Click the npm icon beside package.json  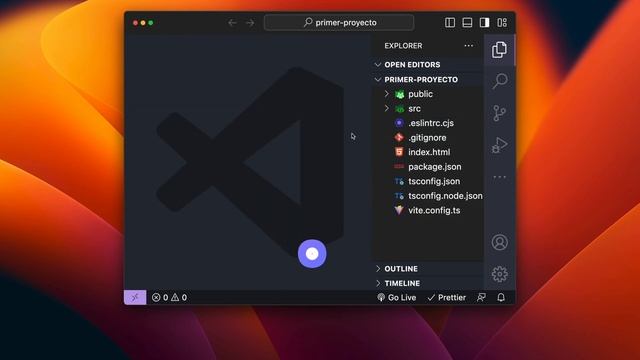coord(399,167)
